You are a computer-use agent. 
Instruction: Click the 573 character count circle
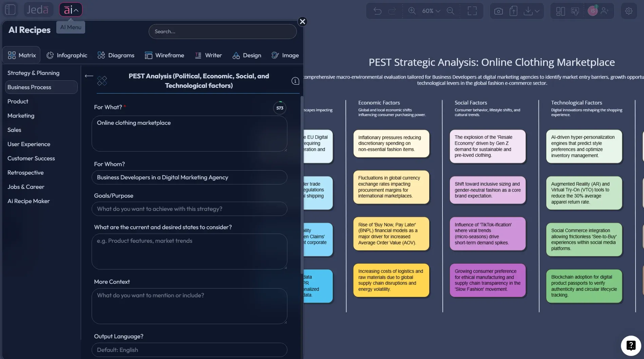[x=279, y=108]
